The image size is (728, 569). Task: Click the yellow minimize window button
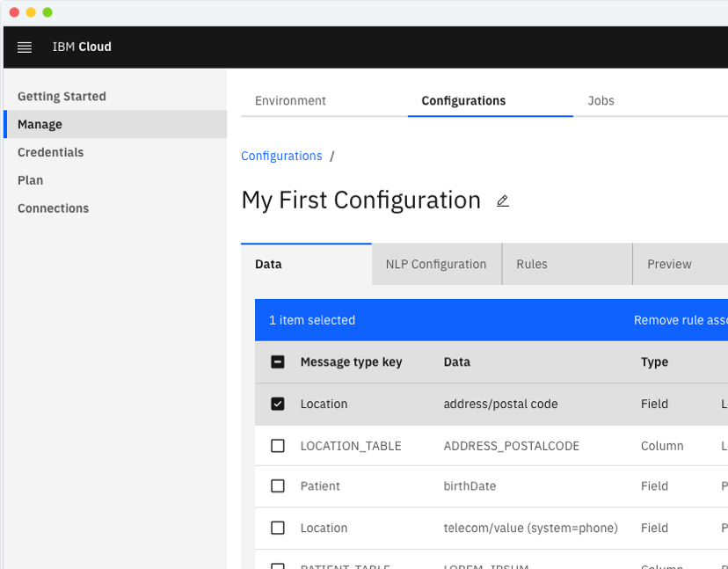click(x=31, y=12)
